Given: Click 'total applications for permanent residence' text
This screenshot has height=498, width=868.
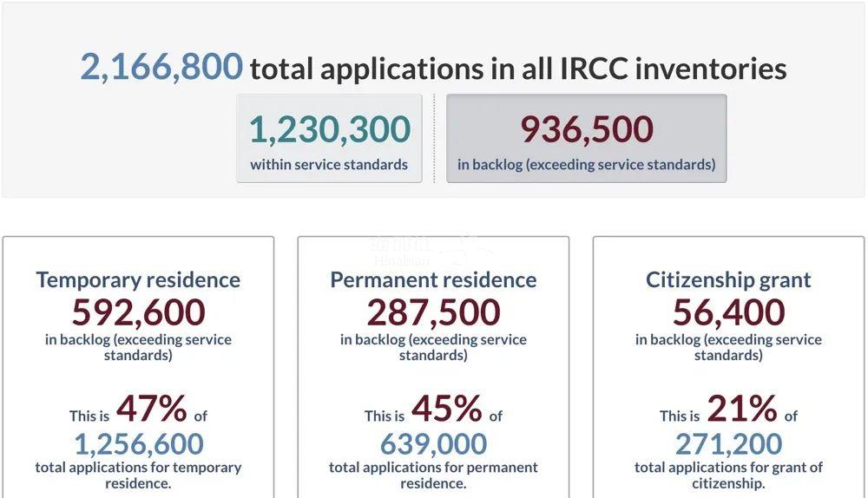Looking at the screenshot, I should click(433, 475).
